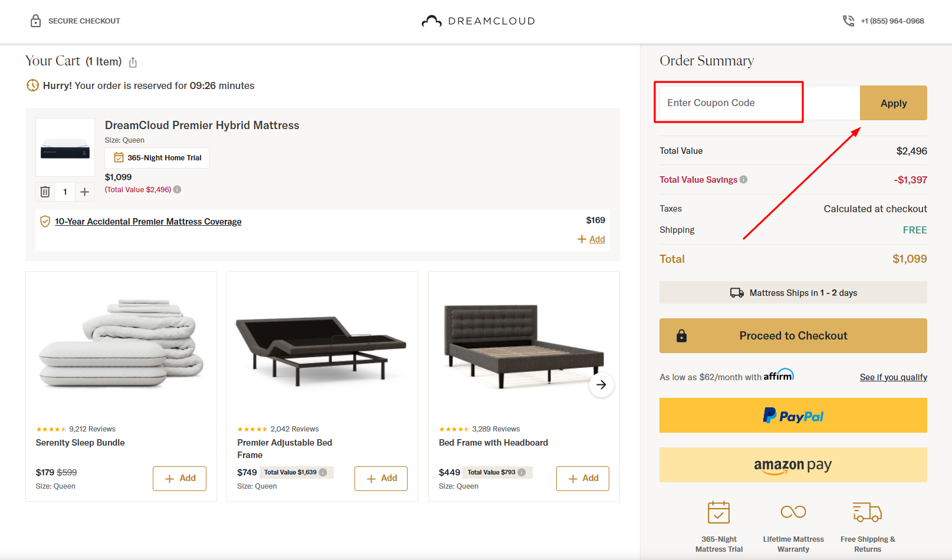Select the PayPal payment button

[793, 415]
